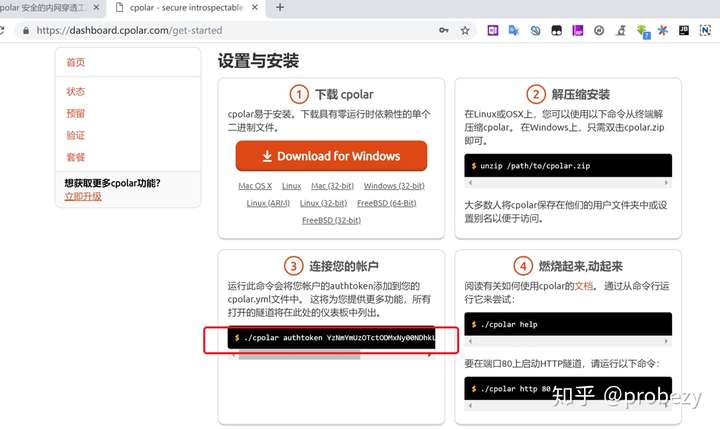Click the ./cpolar http 80 command
Image resolution: width=720 pixels, height=429 pixels.
coord(515,389)
